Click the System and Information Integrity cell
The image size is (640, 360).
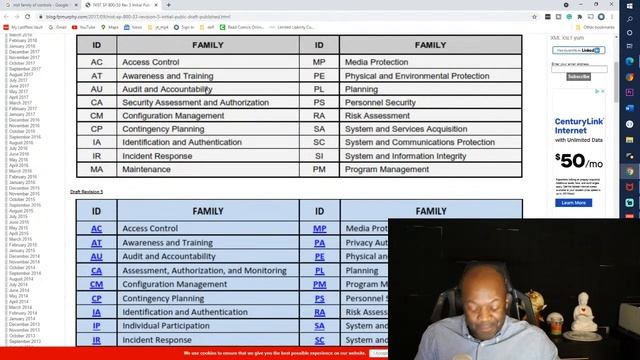coord(431,156)
